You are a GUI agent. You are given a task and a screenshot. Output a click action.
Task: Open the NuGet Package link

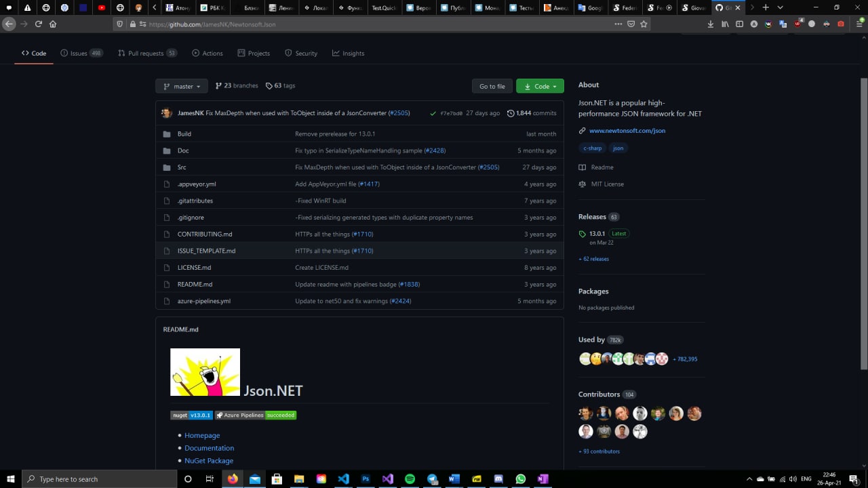[209, 461]
